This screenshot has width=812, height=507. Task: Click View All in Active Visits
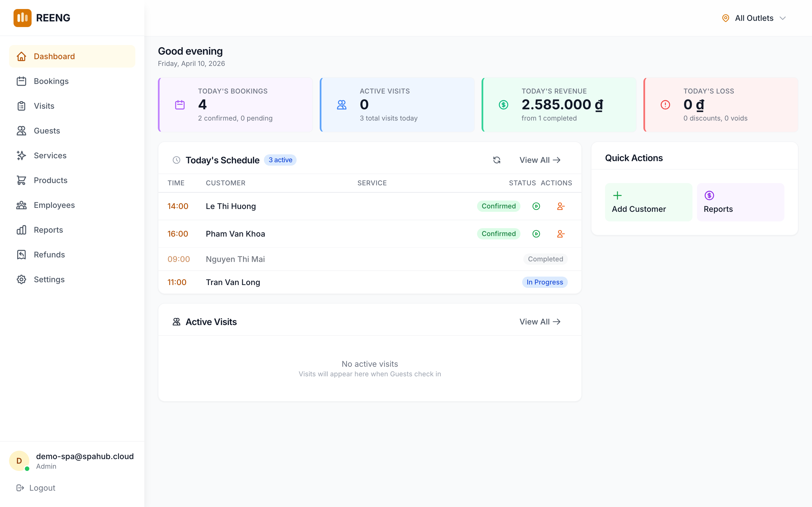pyautogui.click(x=540, y=322)
